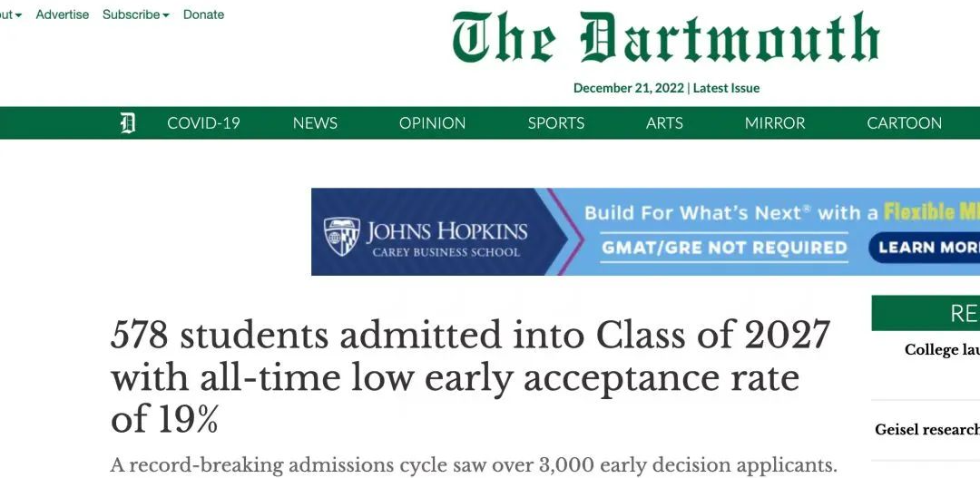Screen dimensions: 980x478
Task: Click the Johns Hopkins Carey banner ad
Action: (646, 232)
